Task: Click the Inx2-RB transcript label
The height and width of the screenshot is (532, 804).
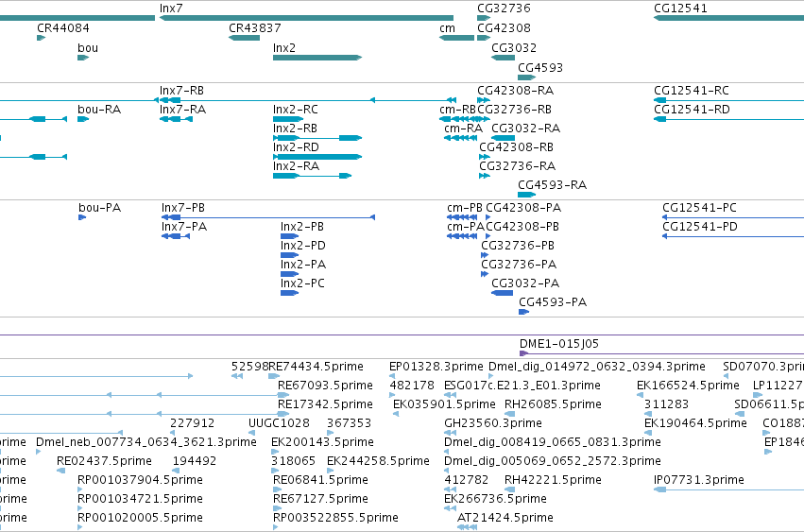Action: [295, 129]
